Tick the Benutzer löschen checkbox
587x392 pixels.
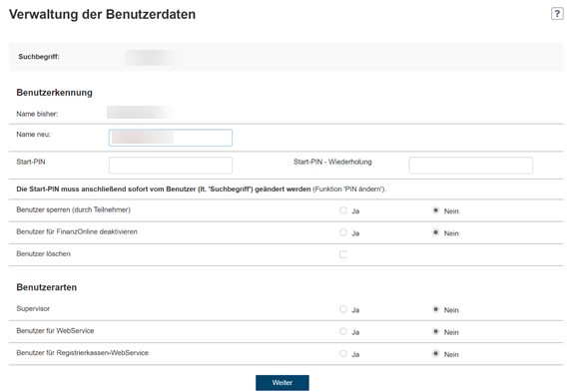pyautogui.click(x=343, y=254)
